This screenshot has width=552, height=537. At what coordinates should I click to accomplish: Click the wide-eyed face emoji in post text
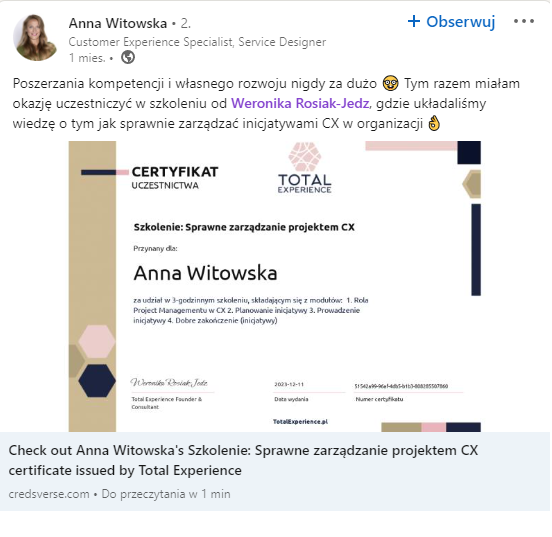[x=390, y=83]
